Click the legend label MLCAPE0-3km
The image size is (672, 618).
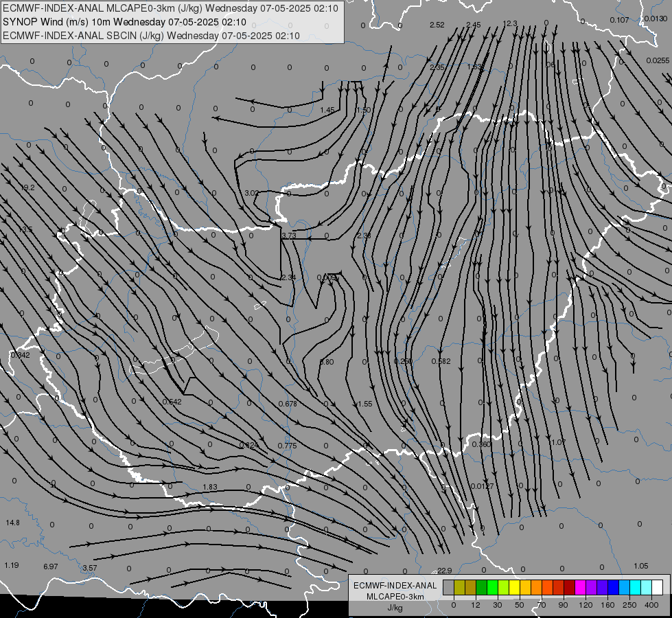coord(395,597)
